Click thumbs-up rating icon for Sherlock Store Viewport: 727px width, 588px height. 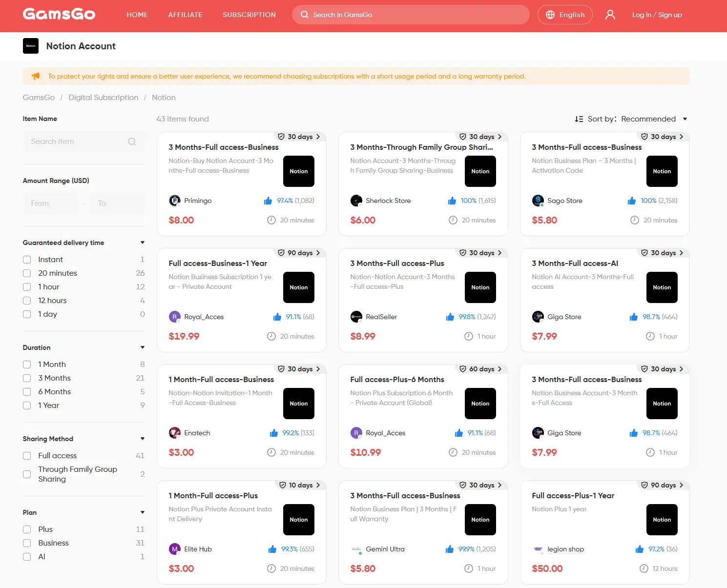(x=452, y=201)
